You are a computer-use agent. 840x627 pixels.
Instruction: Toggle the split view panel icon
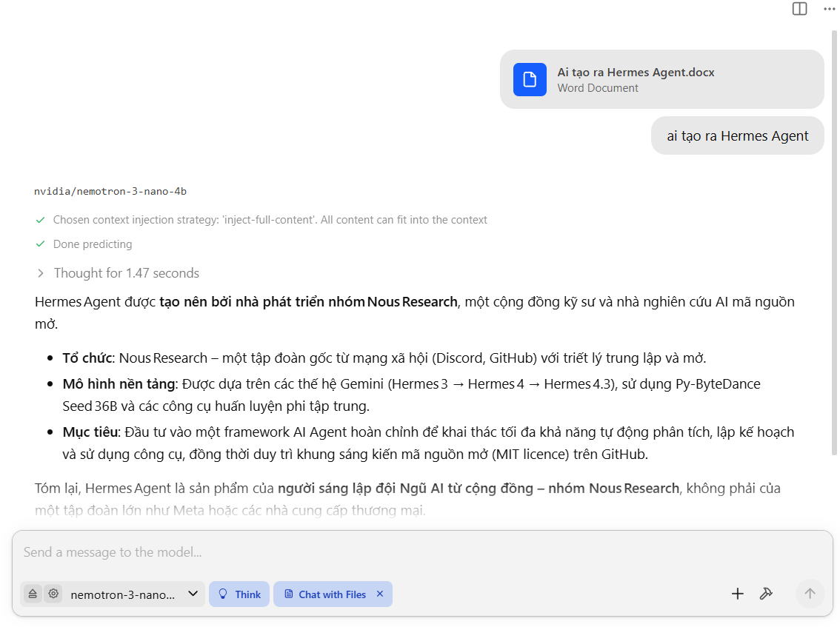tap(799, 9)
